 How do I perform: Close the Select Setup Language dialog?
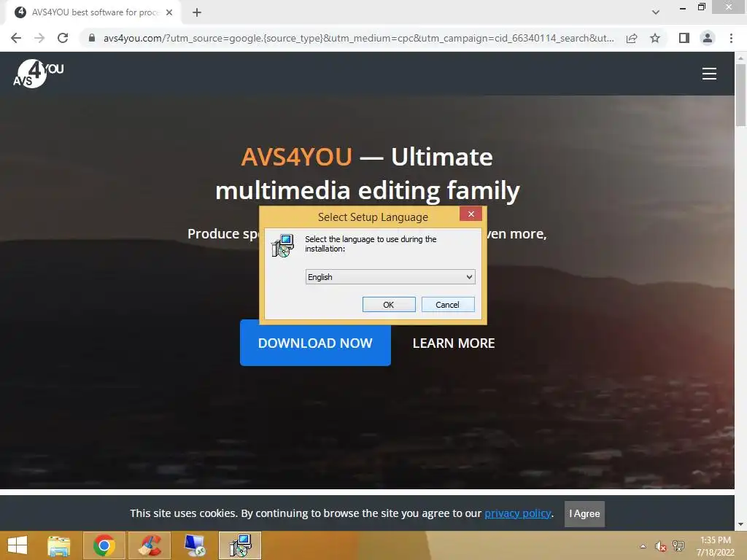pyautogui.click(x=471, y=214)
